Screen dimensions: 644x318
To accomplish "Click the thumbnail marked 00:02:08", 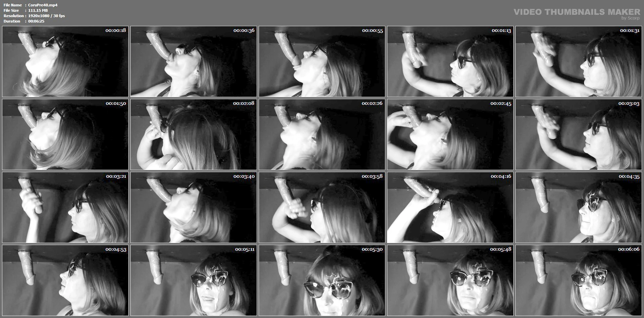I will [194, 134].
